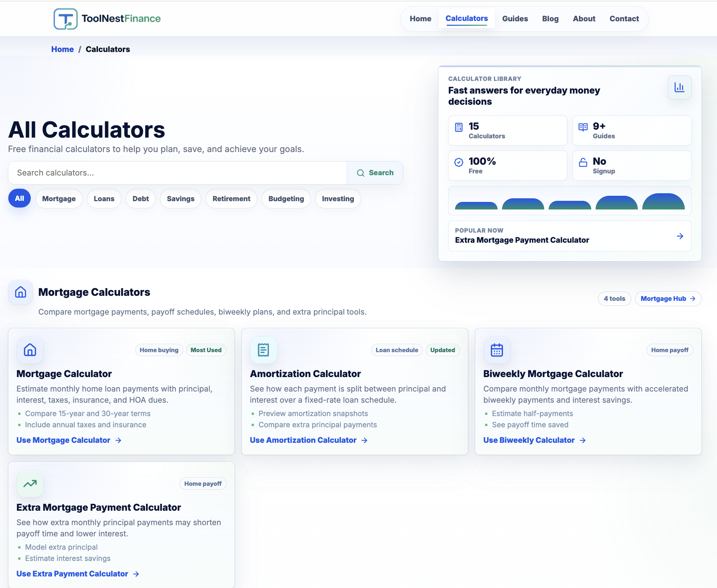This screenshot has height=588, width=717.
Task: Click the Most Used tag
Action: pyautogui.click(x=206, y=350)
